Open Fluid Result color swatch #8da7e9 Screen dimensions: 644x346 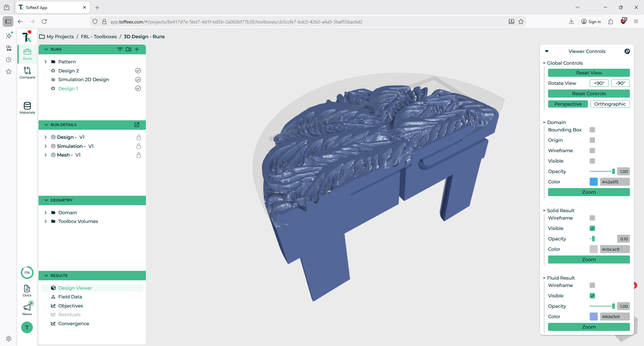tap(593, 316)
